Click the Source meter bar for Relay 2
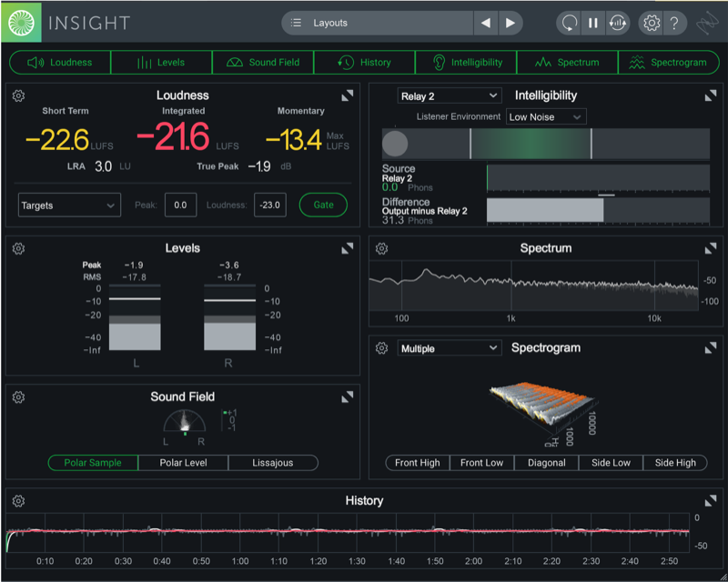This screenshot has height=582, width=728. pos(598,177)
